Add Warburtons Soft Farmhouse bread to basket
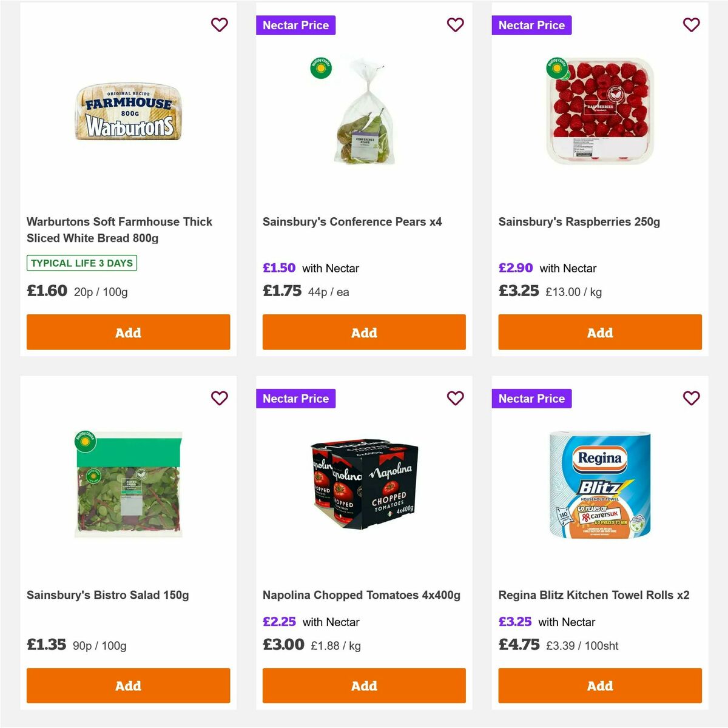728x728 pixels. click(128, 332)
